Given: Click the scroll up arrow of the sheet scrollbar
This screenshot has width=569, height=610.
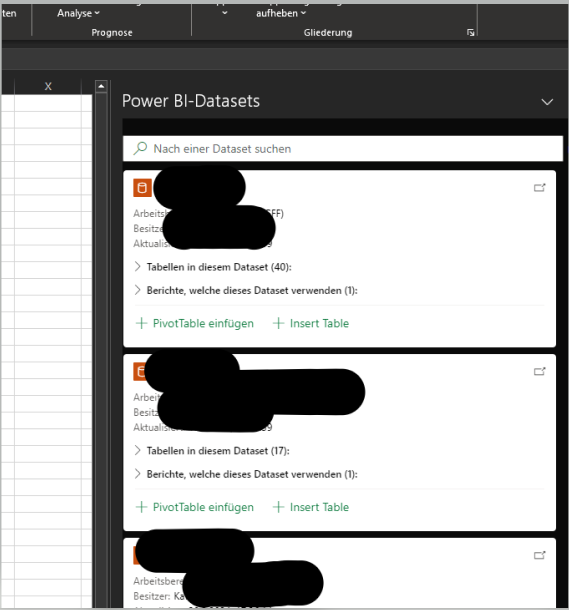Looking at the screenshot, I should pos(101,86).
